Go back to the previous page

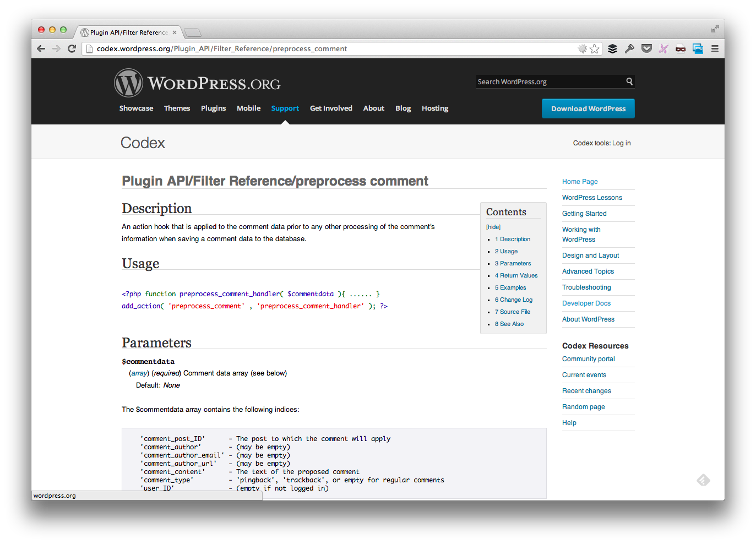click(x=41, y=48)
